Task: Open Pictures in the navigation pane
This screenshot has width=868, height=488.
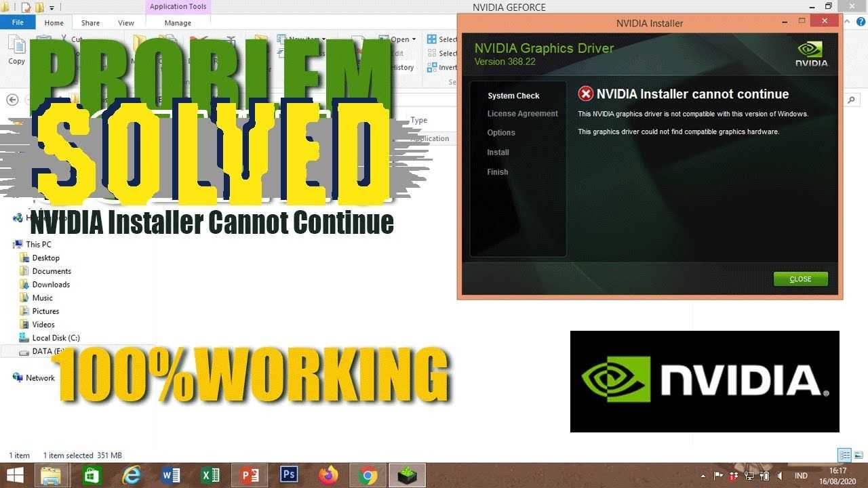Action: [45, 311]
